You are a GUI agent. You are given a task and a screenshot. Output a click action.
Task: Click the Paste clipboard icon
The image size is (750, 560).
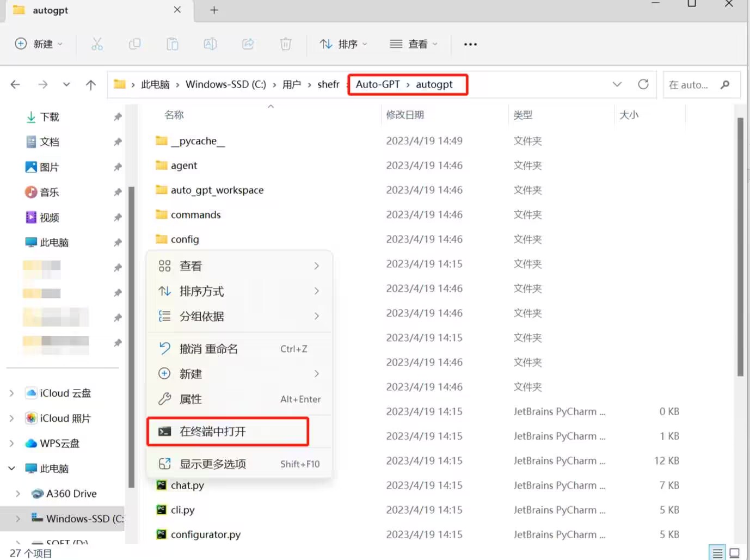[173, 44]
